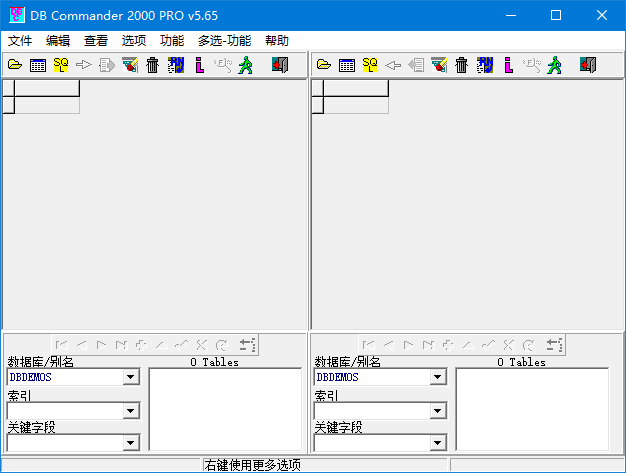This screenshot has width=626, height=473.
Task: Click the status bar text 右键使用更多选项
Action: (252, 465)
